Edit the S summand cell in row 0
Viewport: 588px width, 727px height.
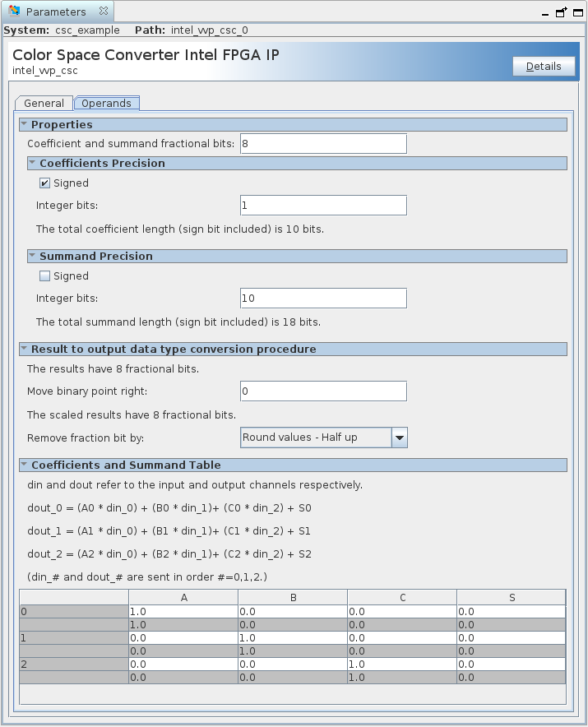coord(512,612)
